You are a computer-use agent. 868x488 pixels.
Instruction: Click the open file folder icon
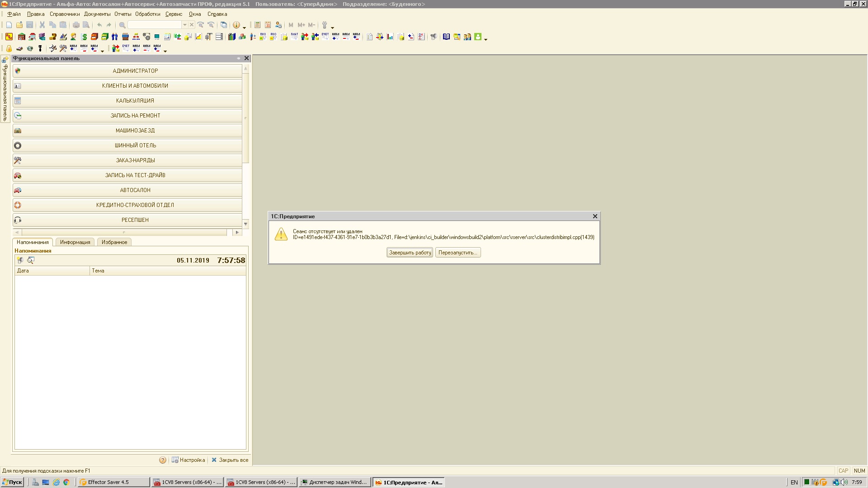tap(19, 25)
